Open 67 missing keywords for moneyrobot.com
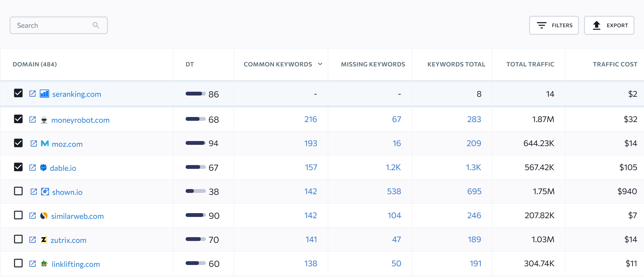The width and height of the screenshot is (644, 277). (x=397, y=119)
